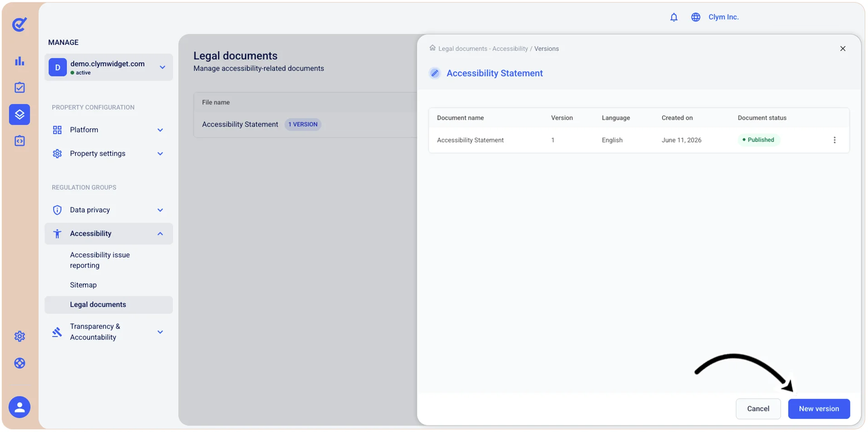
Task: Open the settings gear in left rail
Action: (x=19, y=336)
